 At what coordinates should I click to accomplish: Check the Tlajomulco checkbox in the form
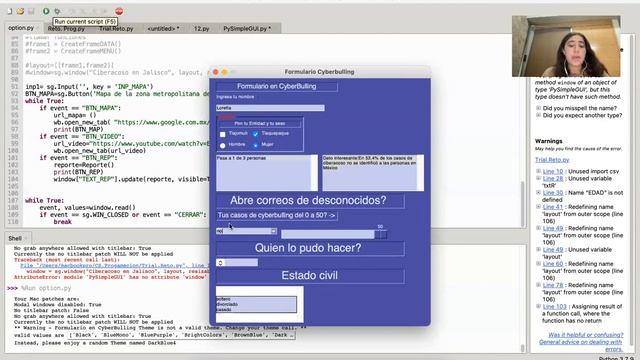(x=222, y=134)
